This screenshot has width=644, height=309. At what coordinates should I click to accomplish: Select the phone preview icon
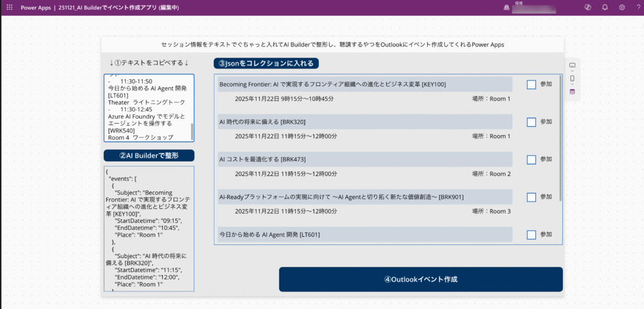[572, 79]
